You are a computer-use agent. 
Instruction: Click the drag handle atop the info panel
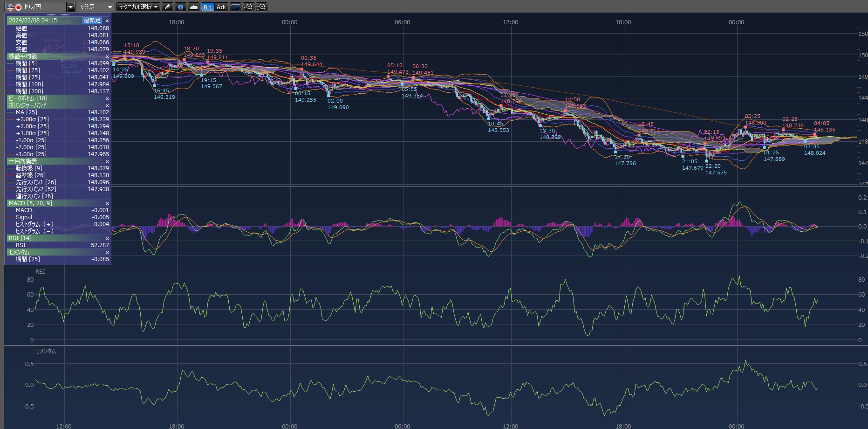click(x=58, y=15)
